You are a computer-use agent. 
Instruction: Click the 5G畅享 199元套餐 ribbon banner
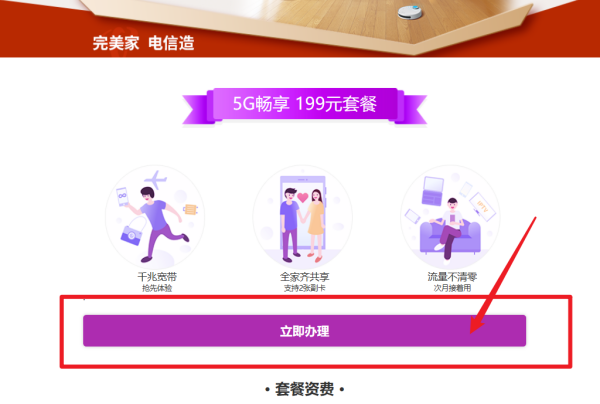tap(304, 106)
